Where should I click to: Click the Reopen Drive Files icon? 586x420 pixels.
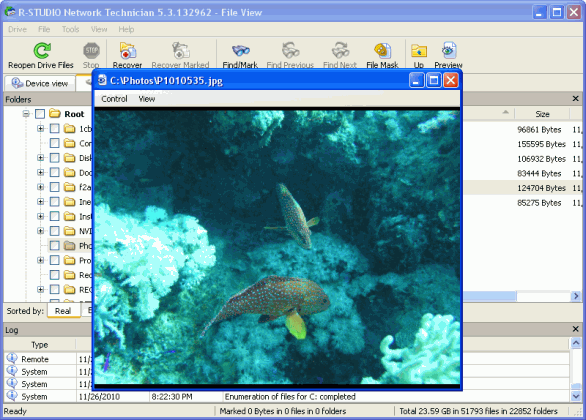point(42,50)
